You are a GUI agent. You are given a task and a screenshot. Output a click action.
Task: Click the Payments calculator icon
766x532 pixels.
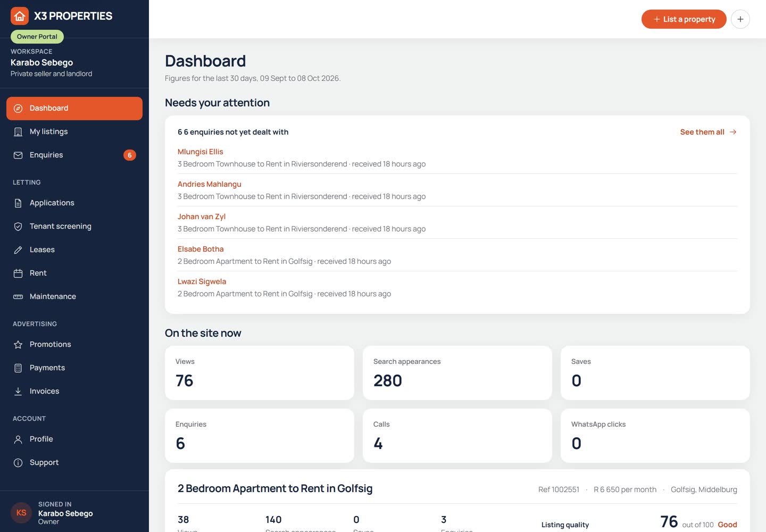tap(18, 368)
